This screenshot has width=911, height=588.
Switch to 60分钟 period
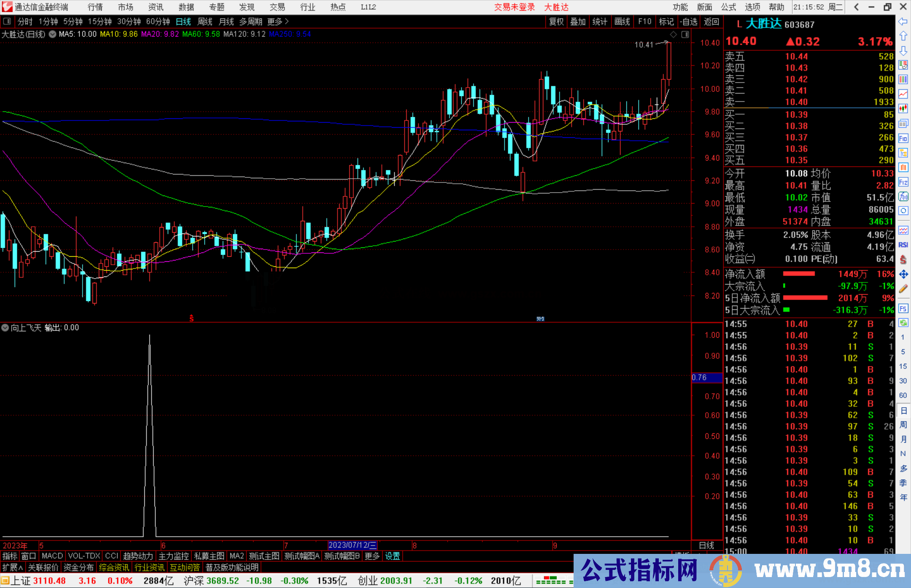pyautogui.click(x=158, y=21)
